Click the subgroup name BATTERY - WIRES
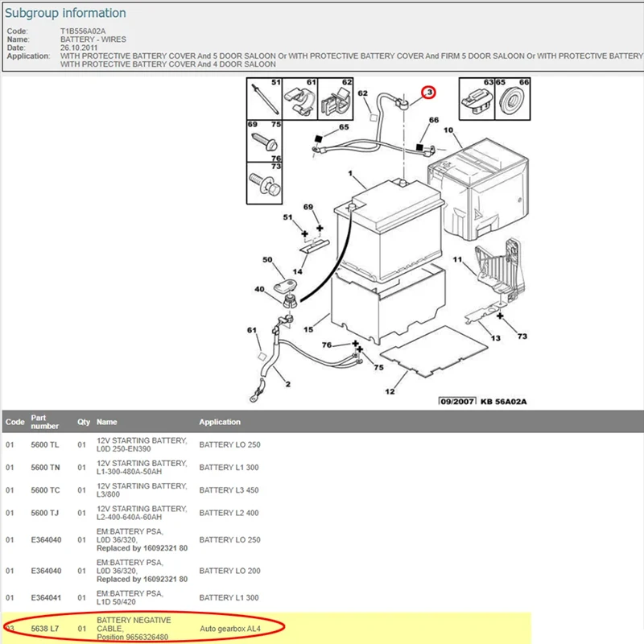 tap(93, 39)
